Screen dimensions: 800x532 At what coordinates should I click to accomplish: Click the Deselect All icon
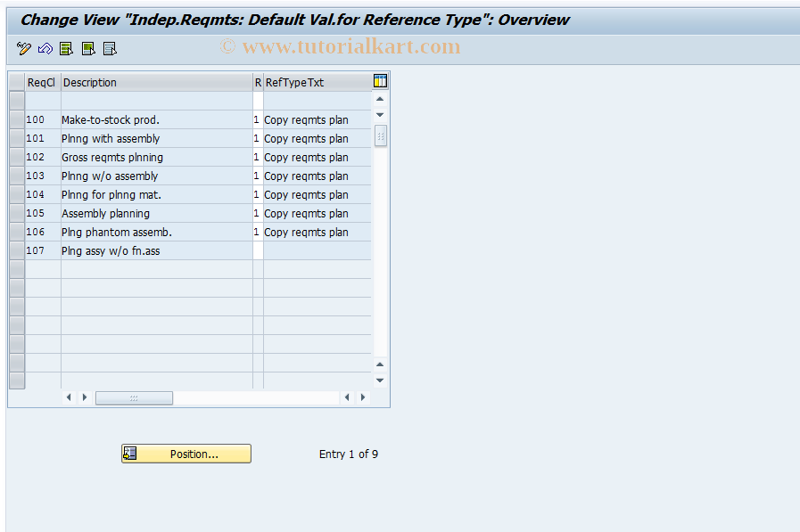[x=110, y=49]
